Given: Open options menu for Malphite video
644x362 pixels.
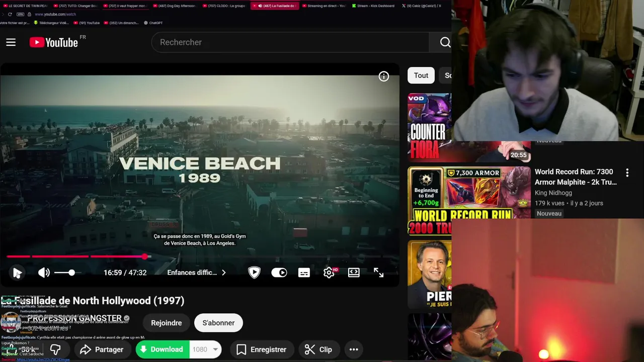Looking at the screenshot, I should click(x=627, y=173).
